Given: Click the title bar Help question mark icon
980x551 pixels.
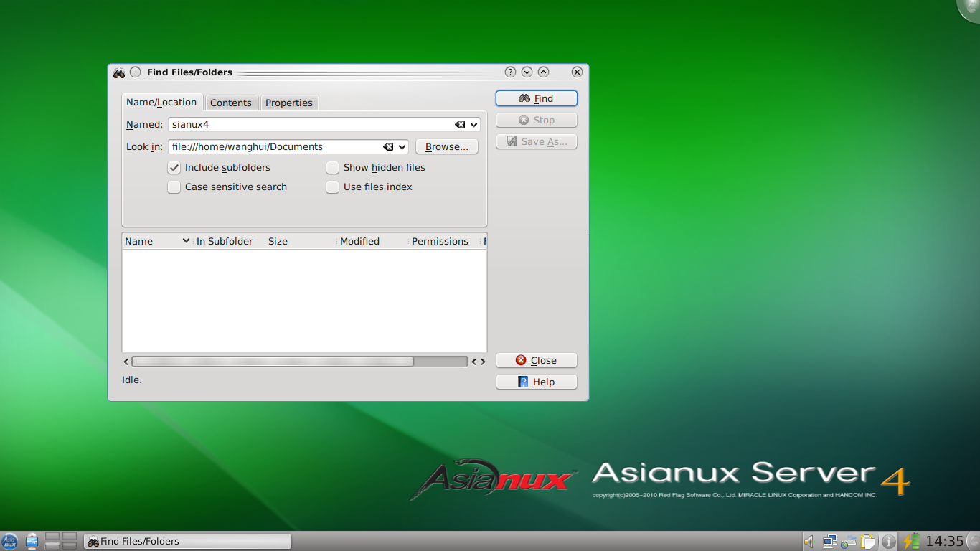Looking at the screenshot, I should click(x=510, y=72).
